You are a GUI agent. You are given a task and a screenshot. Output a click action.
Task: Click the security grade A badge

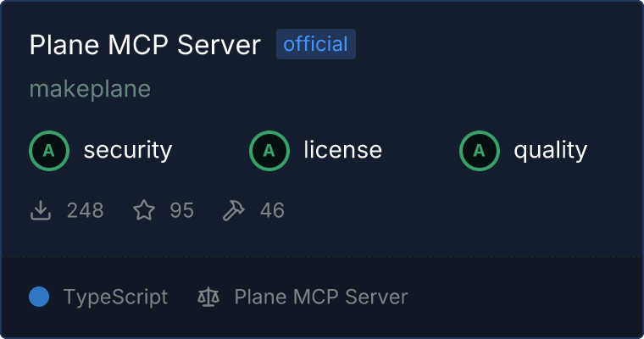click(x=49, y=151)
